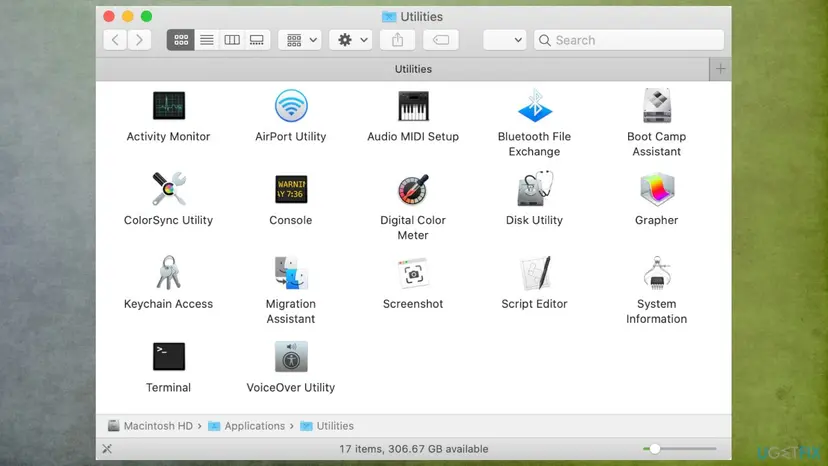Click the Utilities folder icon in title bar
This screenshot has width=828, height=466.
pos(389,17)
